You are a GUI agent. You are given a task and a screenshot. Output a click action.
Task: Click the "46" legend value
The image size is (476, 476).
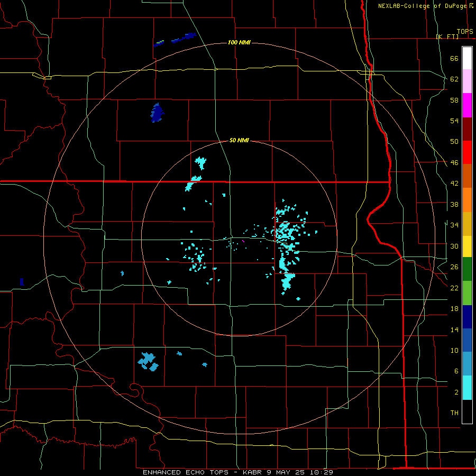(x=454, y=163)
